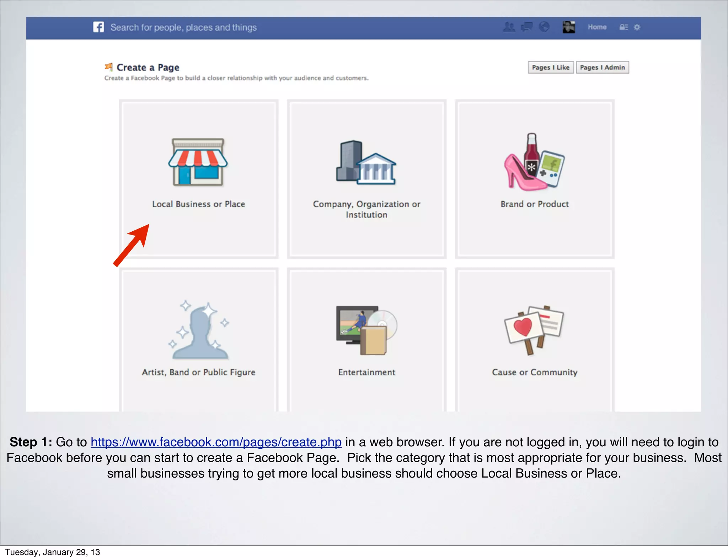Click the profile picture thumbnail
Screen dimensions: 728x560
569,27
